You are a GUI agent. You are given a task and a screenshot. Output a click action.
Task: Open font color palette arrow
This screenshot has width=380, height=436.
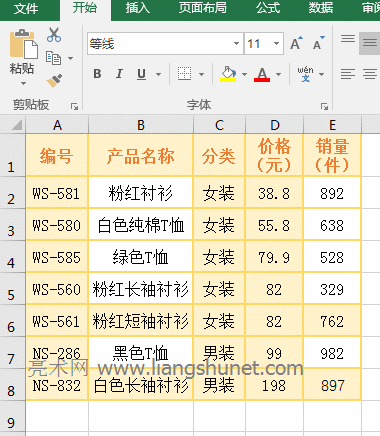click(x=278, y=74)
